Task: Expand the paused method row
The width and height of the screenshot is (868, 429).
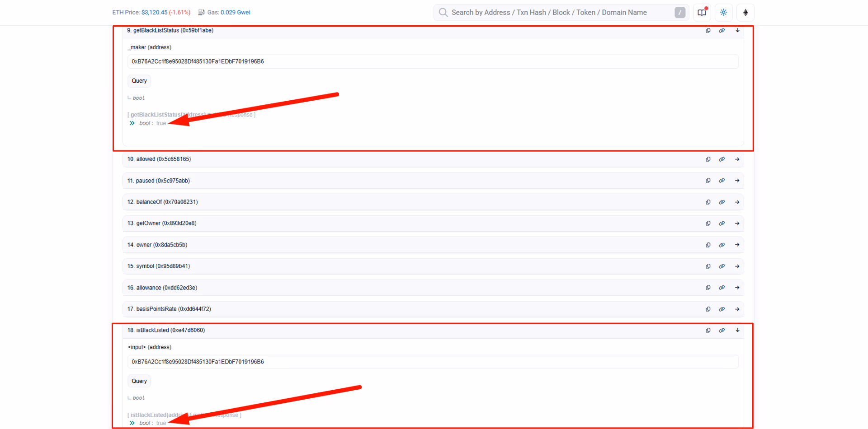Action: coord(737,181)
